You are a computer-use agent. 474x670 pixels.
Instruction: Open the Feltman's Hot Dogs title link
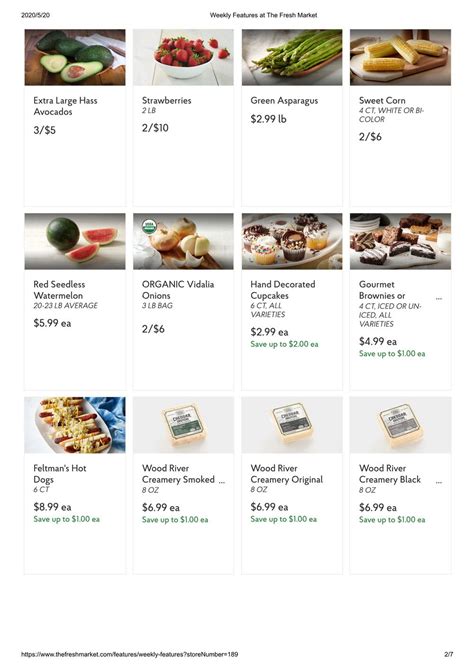tap(60, 474)
